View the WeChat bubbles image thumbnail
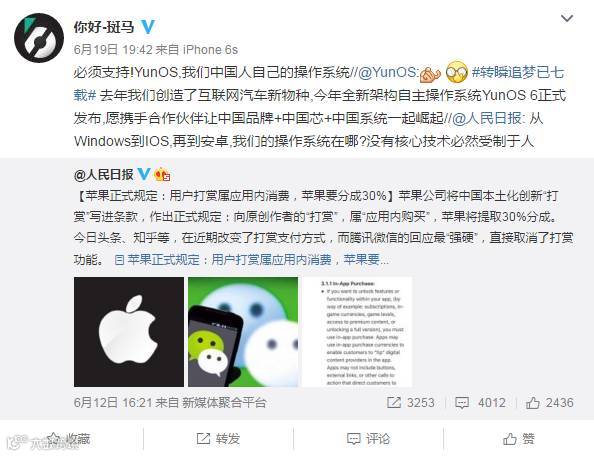 tap(243, 332)
